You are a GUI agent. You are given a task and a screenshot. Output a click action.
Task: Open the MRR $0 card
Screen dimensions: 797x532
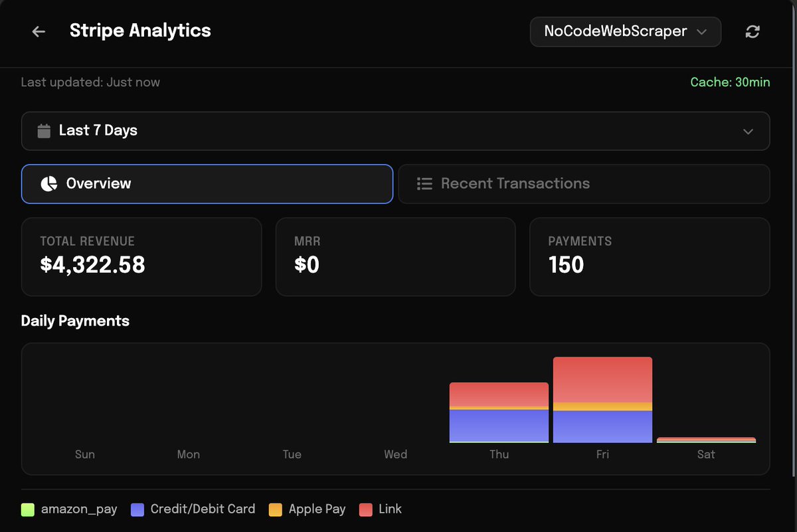[396, 256]
